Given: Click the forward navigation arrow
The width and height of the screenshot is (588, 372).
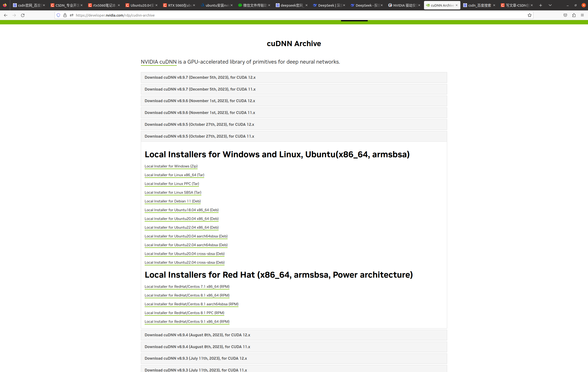Looking at the screenshot, I should pyautogui.click(x=14, y=15).
